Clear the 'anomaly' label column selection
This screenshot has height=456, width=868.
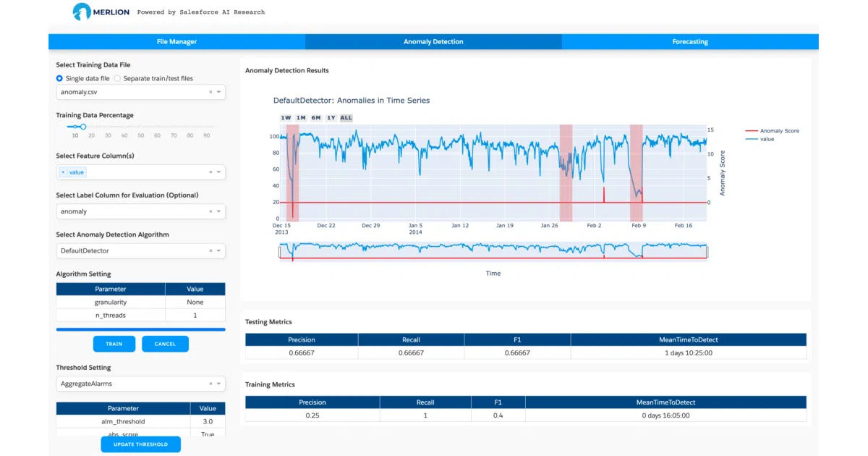pos(210,211)
